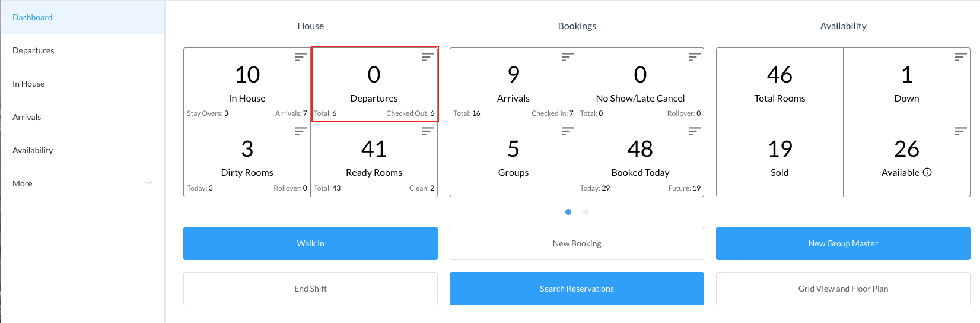This screenshot has height=323, width=980.
Task: Open filter icon on Arrivals tile
Action: pyautogui.click(x=567, y=57)
